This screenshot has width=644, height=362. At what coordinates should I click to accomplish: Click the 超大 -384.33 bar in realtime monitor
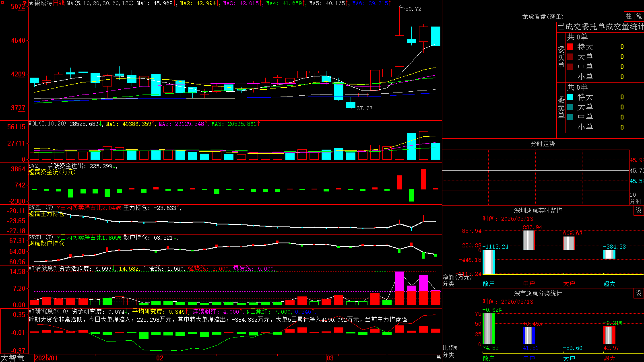609,254
